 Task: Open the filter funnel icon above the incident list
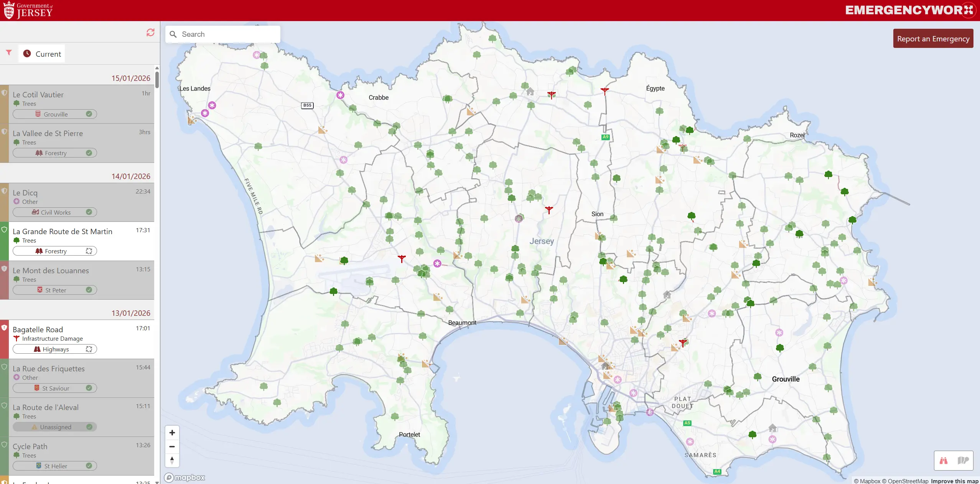click(x=8, y=53)
